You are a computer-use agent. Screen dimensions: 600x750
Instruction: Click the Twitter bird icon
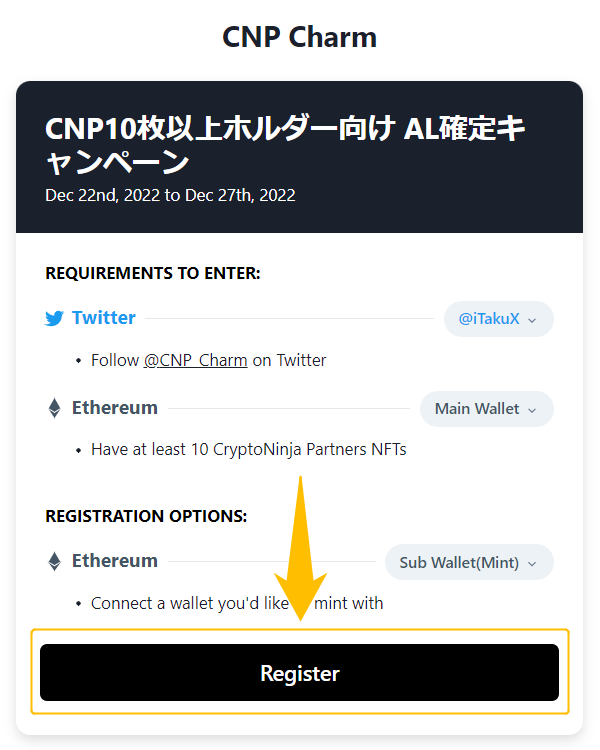click(54, 319)
